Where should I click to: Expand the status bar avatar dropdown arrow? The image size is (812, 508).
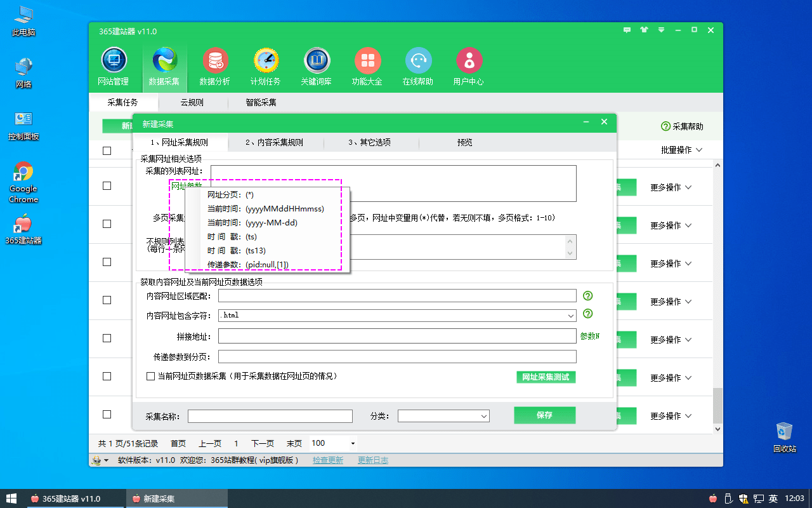(106, 460)
